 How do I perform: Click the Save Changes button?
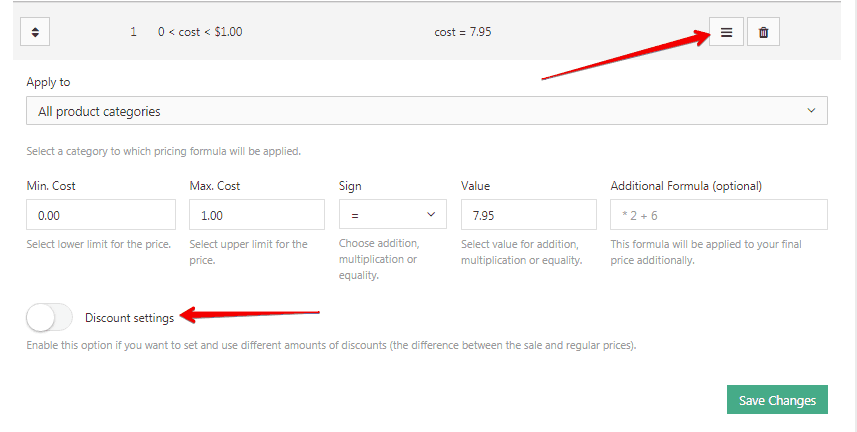coord(777,400)
